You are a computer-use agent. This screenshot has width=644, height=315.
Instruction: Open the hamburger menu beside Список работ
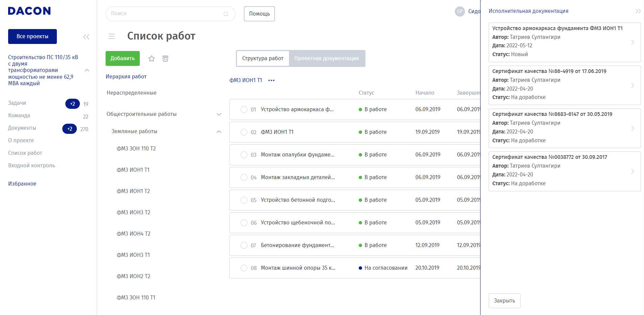(112, 36)
